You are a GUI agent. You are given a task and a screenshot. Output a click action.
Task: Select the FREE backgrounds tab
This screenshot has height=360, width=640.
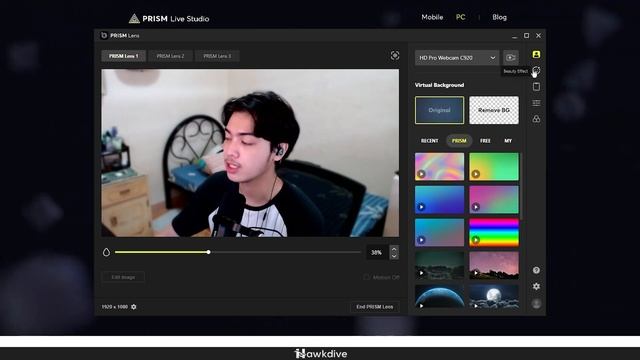(485, 140)
